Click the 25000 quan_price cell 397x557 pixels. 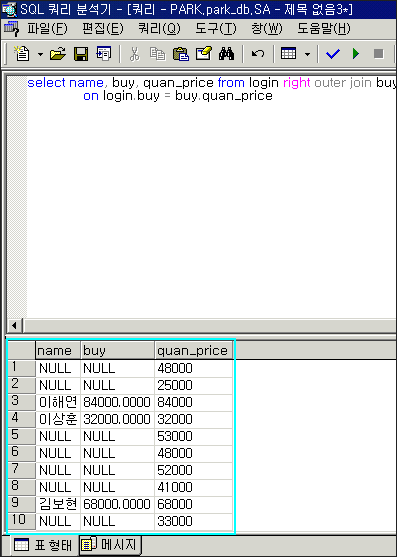tap(194, 385)
